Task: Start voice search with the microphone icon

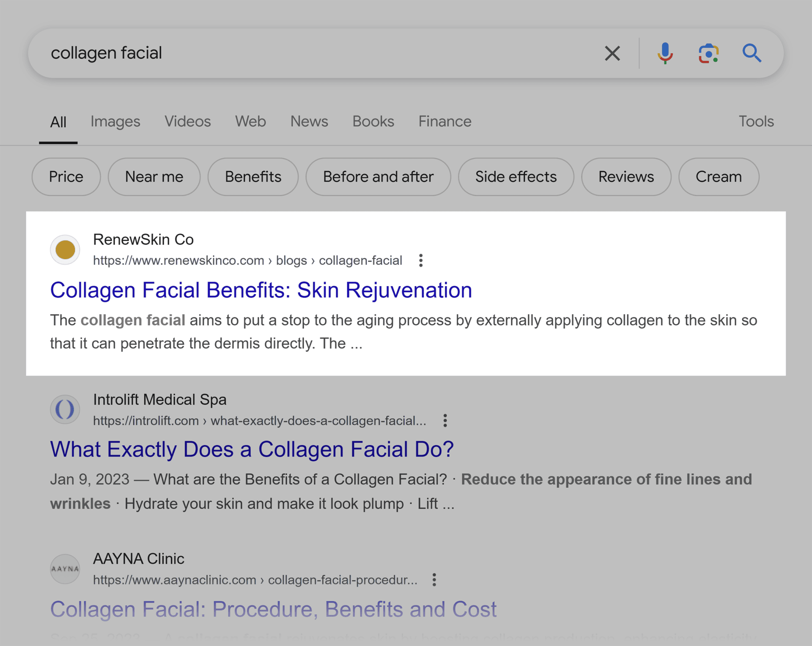Action: click(x=665, y=53)
